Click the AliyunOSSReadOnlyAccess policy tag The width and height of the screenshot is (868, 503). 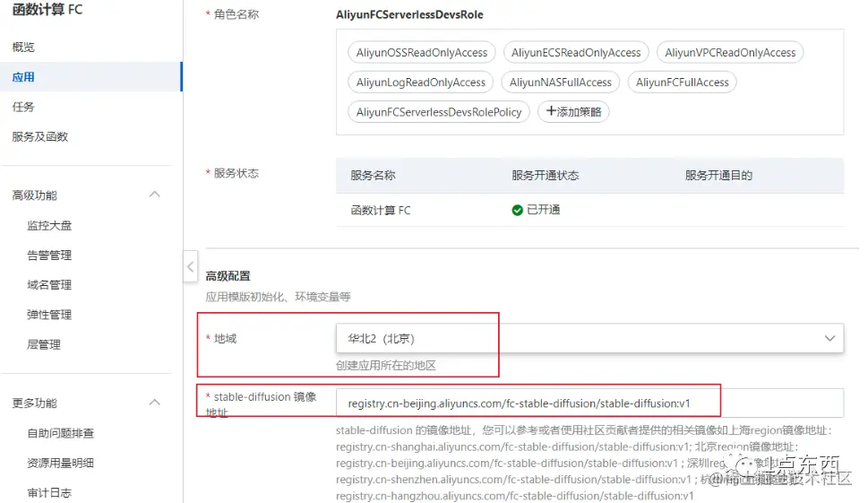coord(422,53)
